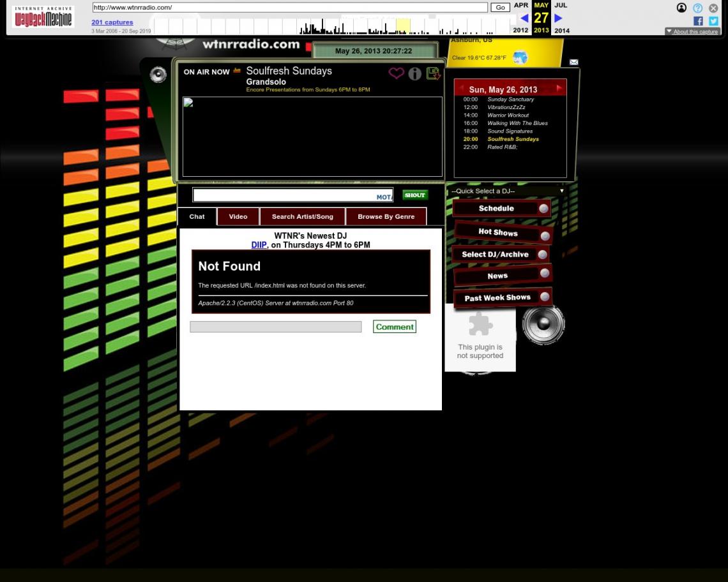Open show info icon
This screenshot has height=582, width=728.
pyautogui.click(x=414, y=73)
